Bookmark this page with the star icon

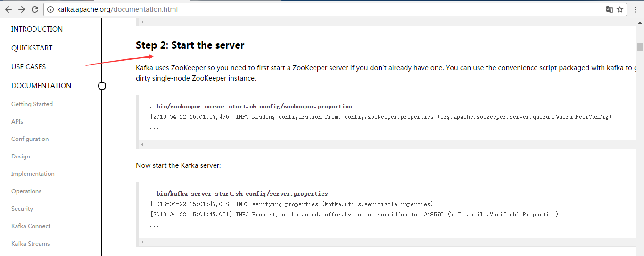click(620, 9)
